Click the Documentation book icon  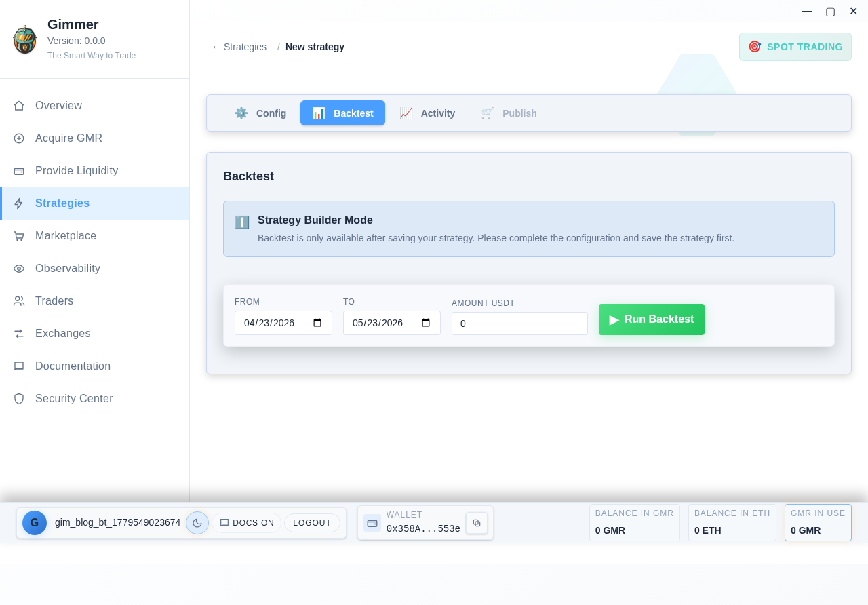pos(19,366)
